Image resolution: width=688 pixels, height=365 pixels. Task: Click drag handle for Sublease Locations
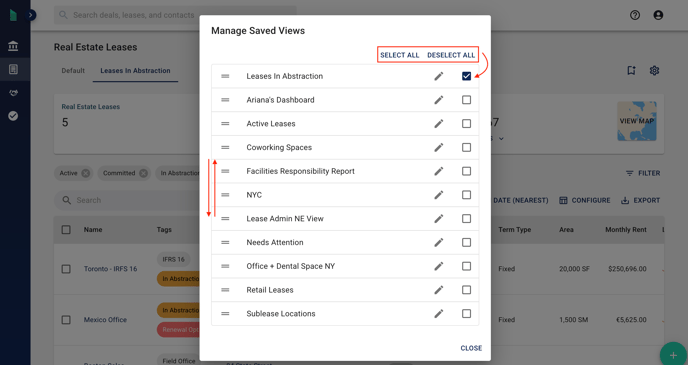click(x=225, y=313)
